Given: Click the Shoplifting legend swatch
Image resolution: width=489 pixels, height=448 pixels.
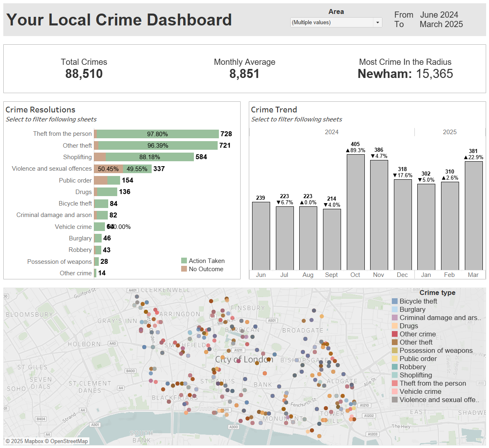Looking at the screenshot, I should click(395, 375).
